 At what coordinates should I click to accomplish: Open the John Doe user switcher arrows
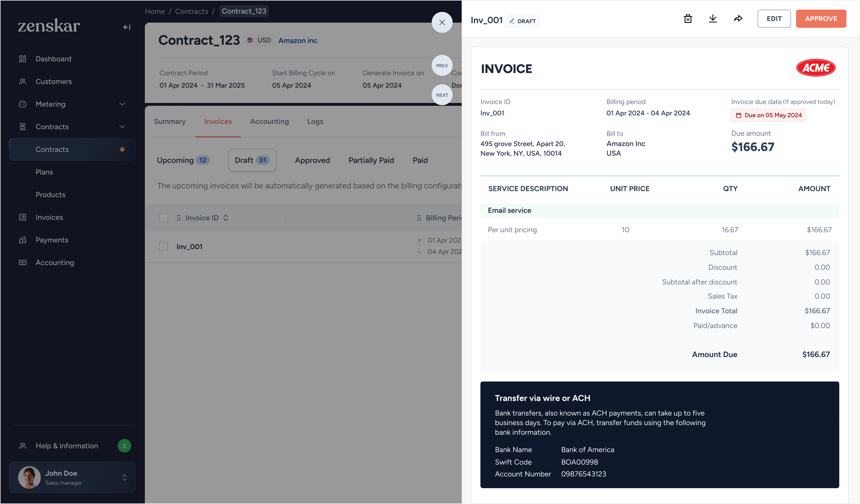point(124,477)
